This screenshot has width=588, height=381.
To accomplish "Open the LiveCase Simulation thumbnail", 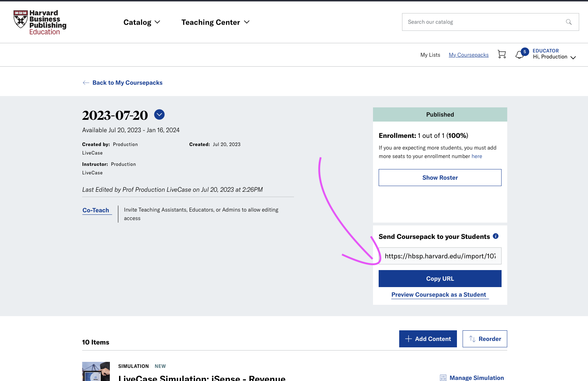I will [96, 371].
